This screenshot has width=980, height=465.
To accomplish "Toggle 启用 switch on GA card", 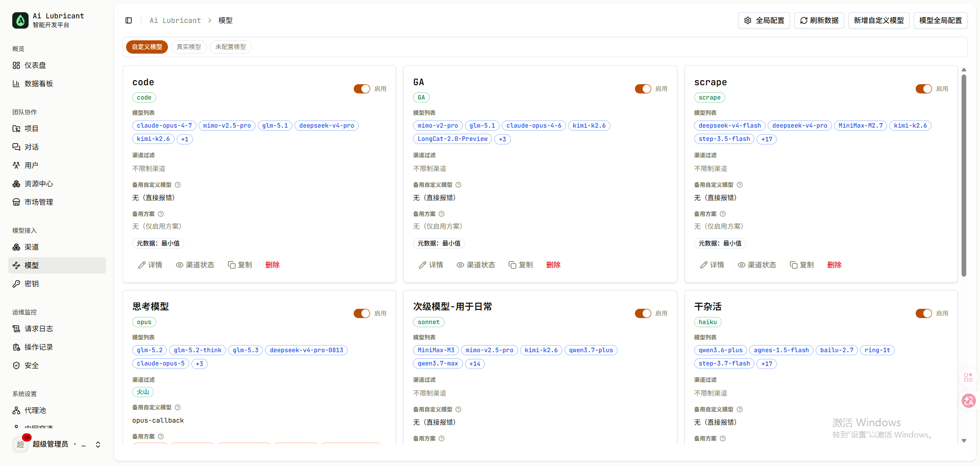I will [x=643, y=89].
